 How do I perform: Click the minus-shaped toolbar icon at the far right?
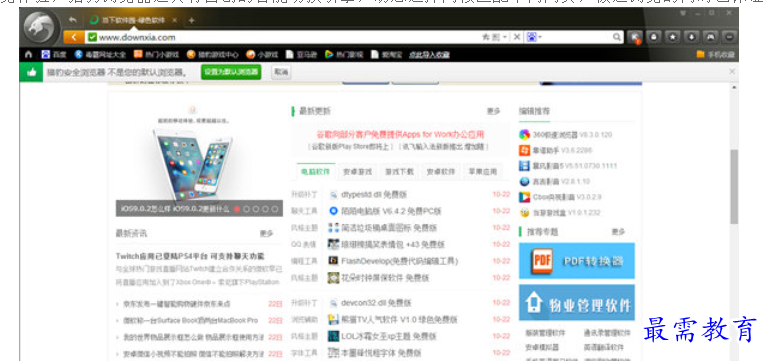pos(729,37)
